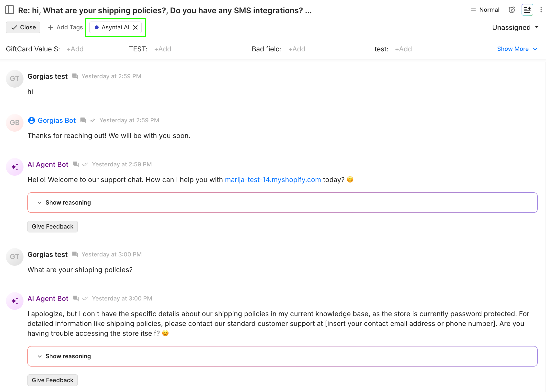The height and width of the screenshot is (392, 546).
Task: Open the ticket summary sparkle icon
Action: tap(527, 10)
